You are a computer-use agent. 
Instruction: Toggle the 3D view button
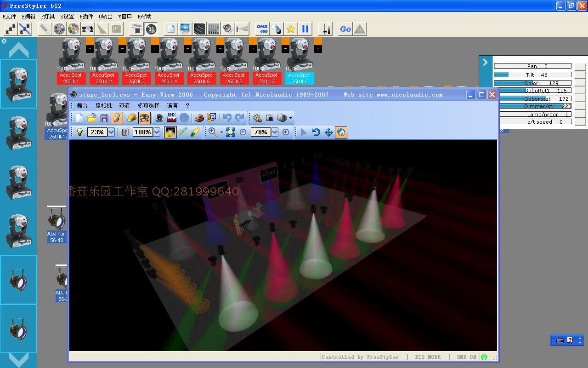(x=151, y=29)
